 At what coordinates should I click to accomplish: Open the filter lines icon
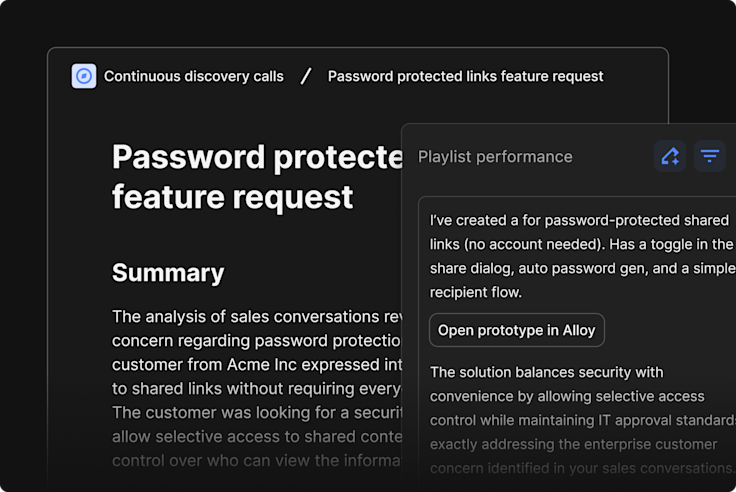click(x=710, y=156)
